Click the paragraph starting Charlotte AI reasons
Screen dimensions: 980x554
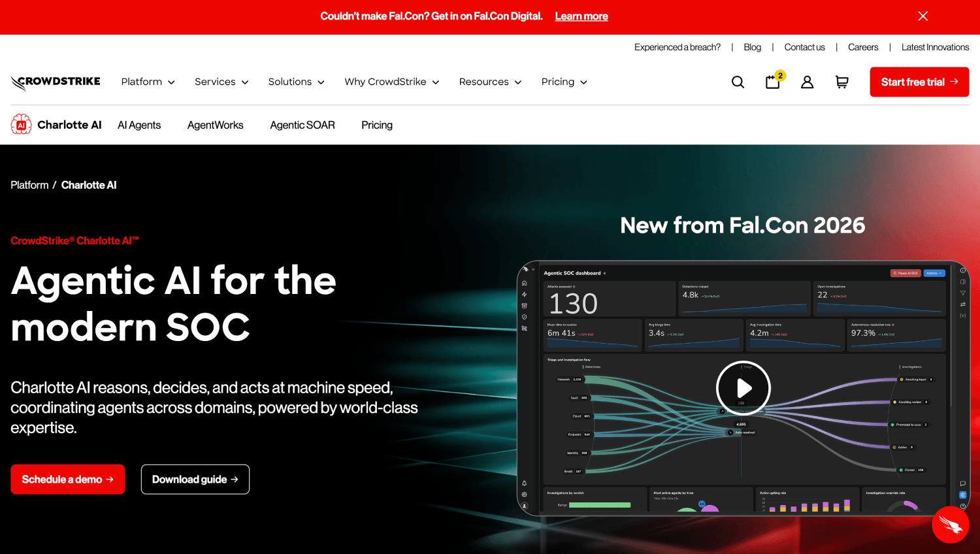pyautogui.click(x=214, y=408)
